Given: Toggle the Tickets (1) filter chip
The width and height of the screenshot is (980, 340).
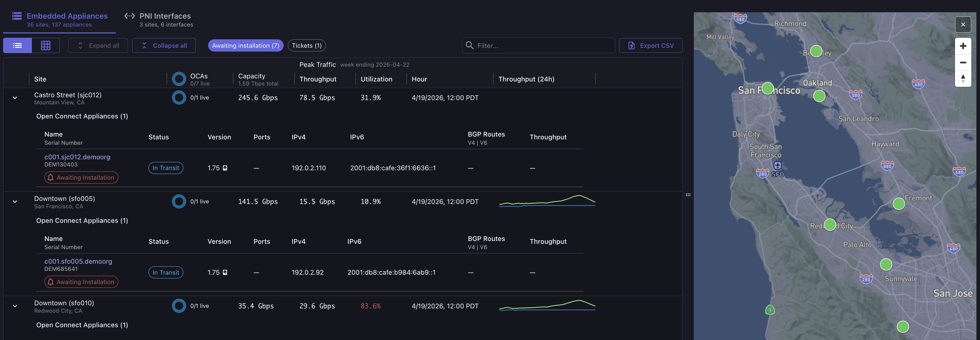Looking at the screenshot, I should pos(307,46).
